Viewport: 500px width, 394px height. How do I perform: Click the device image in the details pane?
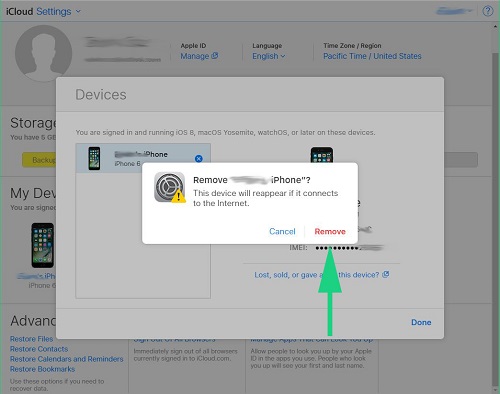(x=322, y=155)
